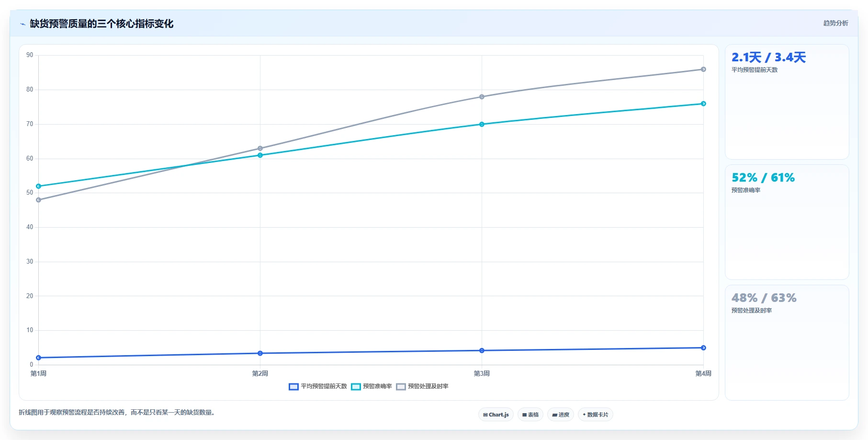
Task: Click the blue legend swatch for 平均预警提前天数
Action: (x=293, y=387)
